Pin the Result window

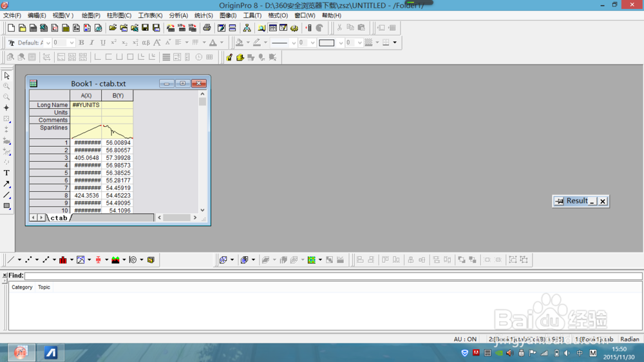coord(559,201)
